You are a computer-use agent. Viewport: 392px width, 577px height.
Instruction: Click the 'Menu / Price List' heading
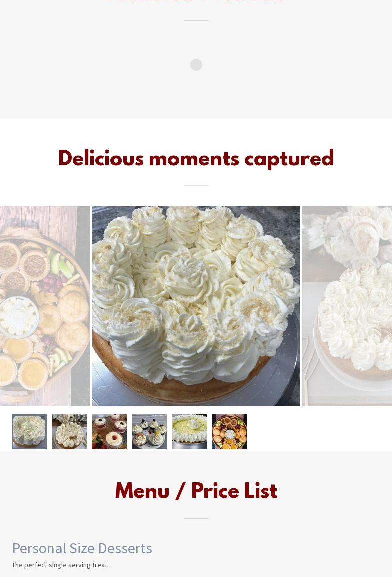coord(196,491)
